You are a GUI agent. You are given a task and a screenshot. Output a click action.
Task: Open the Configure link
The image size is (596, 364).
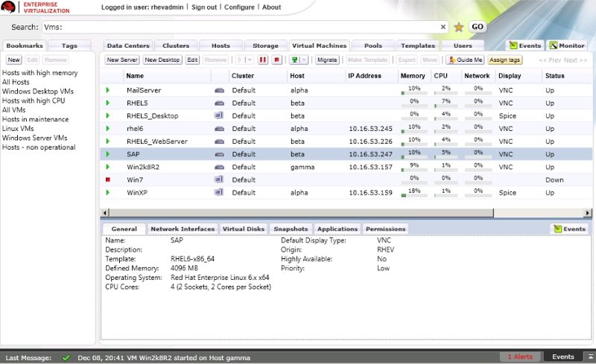pos(239,7)
